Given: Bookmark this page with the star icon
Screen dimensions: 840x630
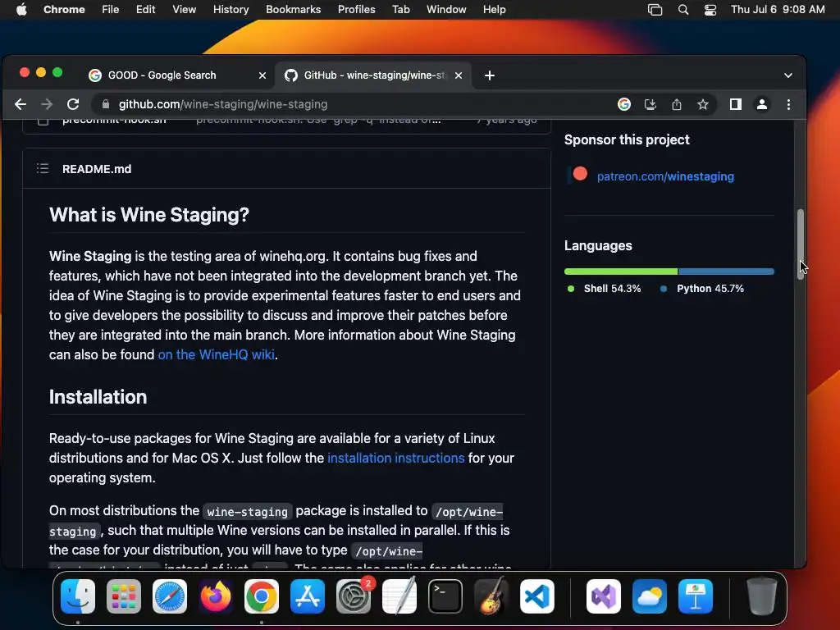Looking at the screenshot, I should coord(703,104).
